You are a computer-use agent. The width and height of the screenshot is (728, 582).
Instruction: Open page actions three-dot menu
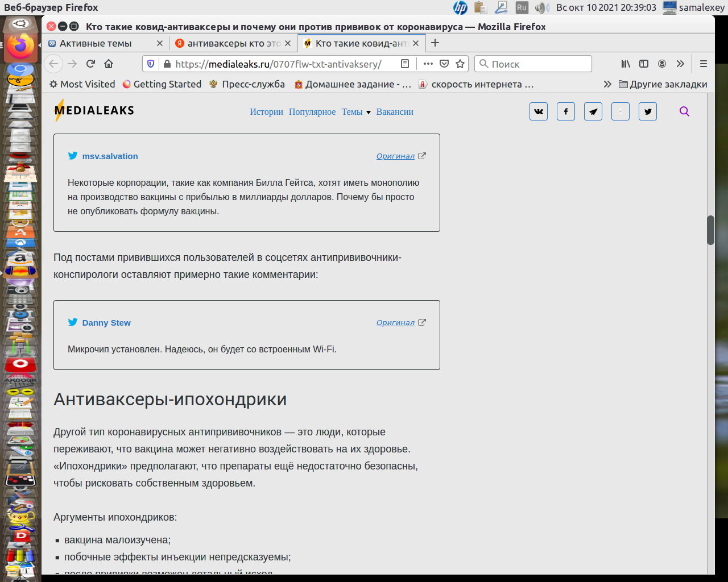point(428,64)
